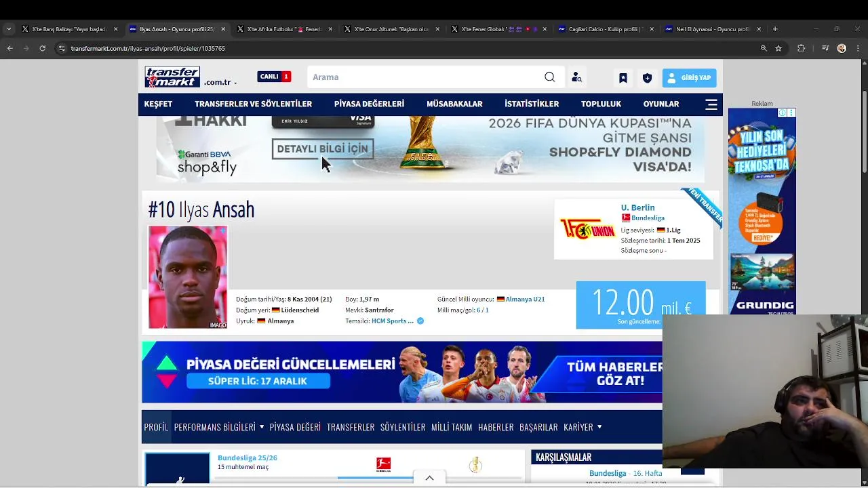868x488 pixels.
Task: Select the MİLLİ TAKIM tab
Action: [452, 427]
